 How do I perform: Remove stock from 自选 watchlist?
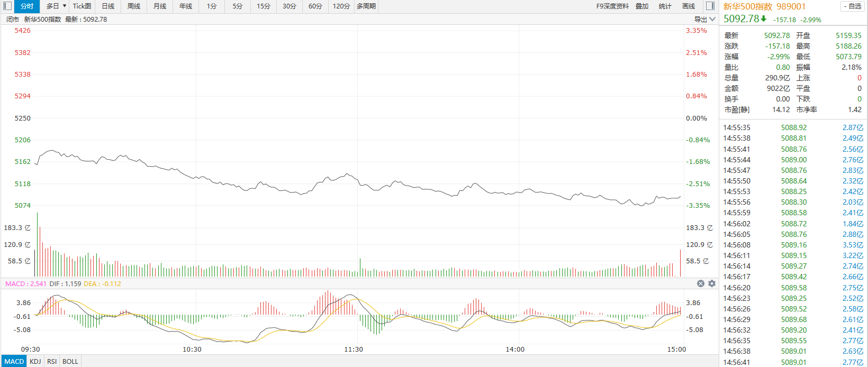pyautogui.click(x=852, y=6)
